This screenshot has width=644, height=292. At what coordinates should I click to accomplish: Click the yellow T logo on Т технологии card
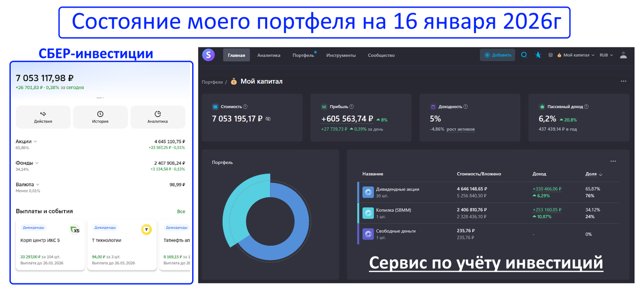pos(146,229)
